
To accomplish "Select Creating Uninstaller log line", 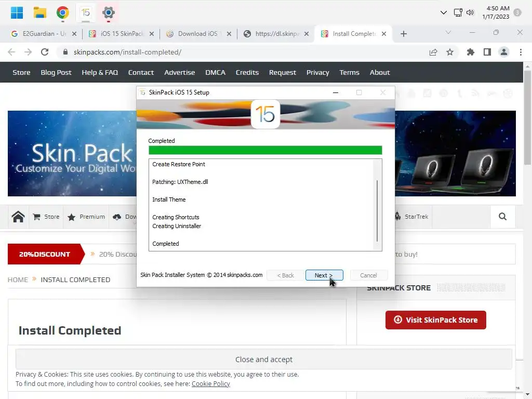I will click(x=177, y=226).
